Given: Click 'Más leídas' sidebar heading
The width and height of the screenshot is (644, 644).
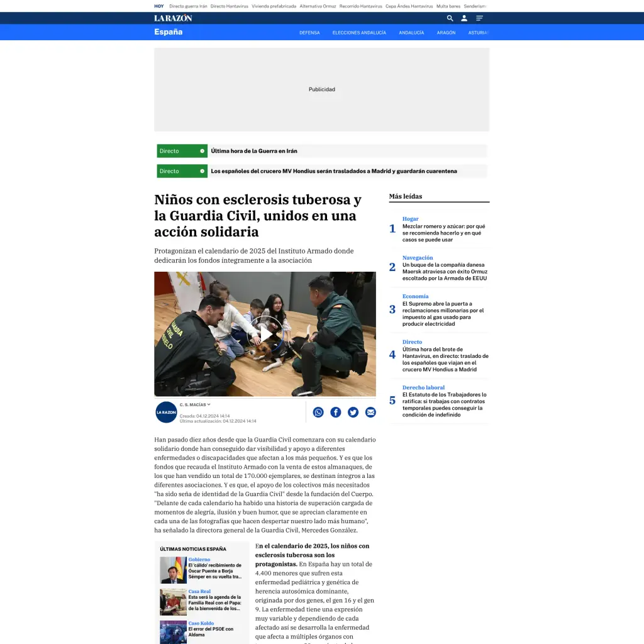Looking at the screenshot, I should coord(406,196).
